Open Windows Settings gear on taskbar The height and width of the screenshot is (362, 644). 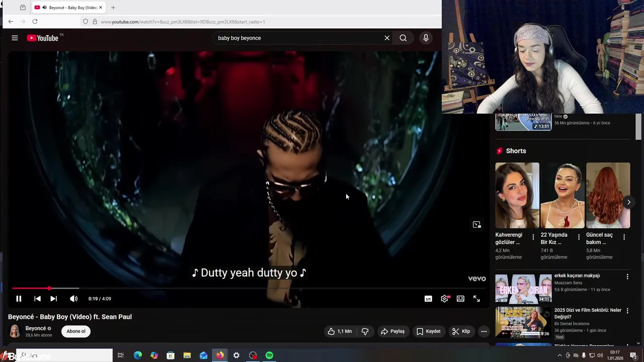[x=236, y=355]
